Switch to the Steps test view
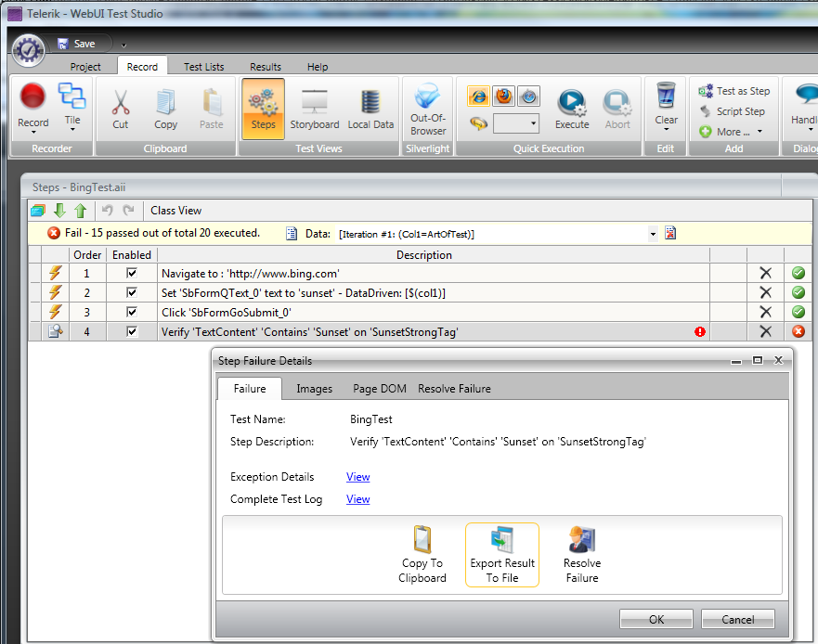Screen dimensions: 818x644 (x=263, y=109)
